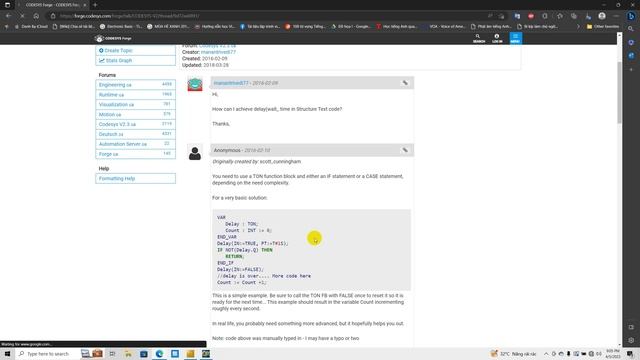This screenshot has width=640, height=360.
Task: Open the Deutsch forum in sidebar
Action: (135, 134)
